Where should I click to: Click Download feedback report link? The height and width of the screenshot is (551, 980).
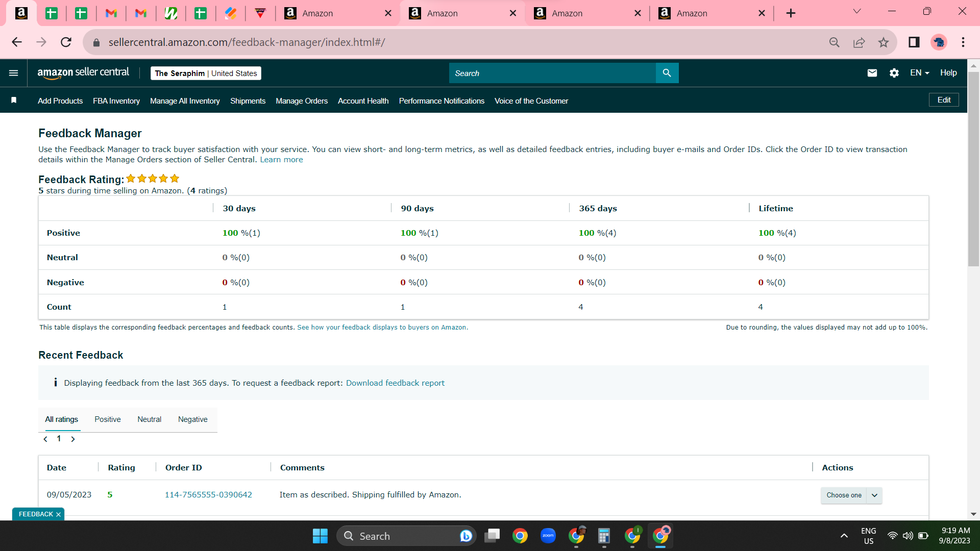[x=395, y=383]
